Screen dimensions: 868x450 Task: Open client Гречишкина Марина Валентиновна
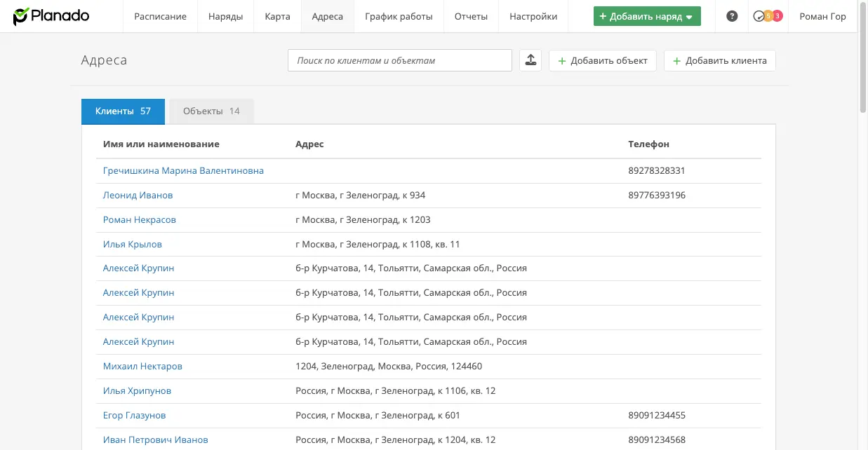click(x=183, y=170)
